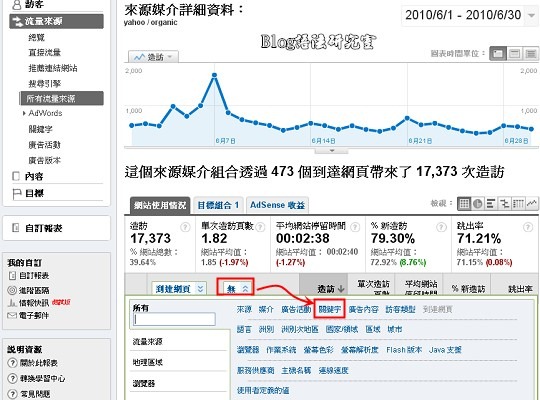The height and width of the screenshot is (400, 540).
Task: Expand the AdWords tree item
Action: [24, 113]
